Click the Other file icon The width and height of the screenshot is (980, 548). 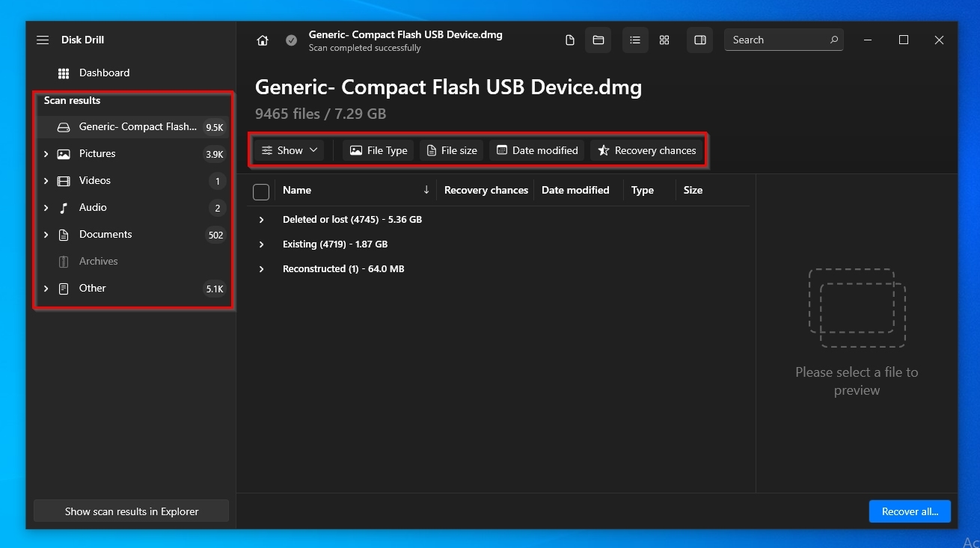pyautogui.click(x=64, y=289)
